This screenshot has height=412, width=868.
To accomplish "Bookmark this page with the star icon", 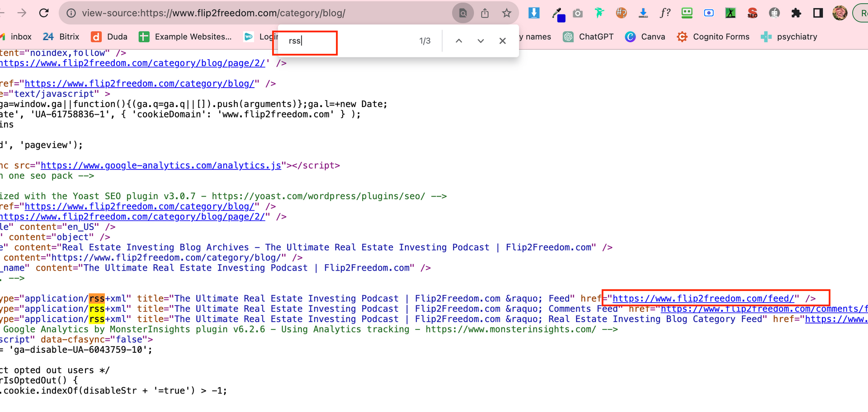I will pos(507,13).
